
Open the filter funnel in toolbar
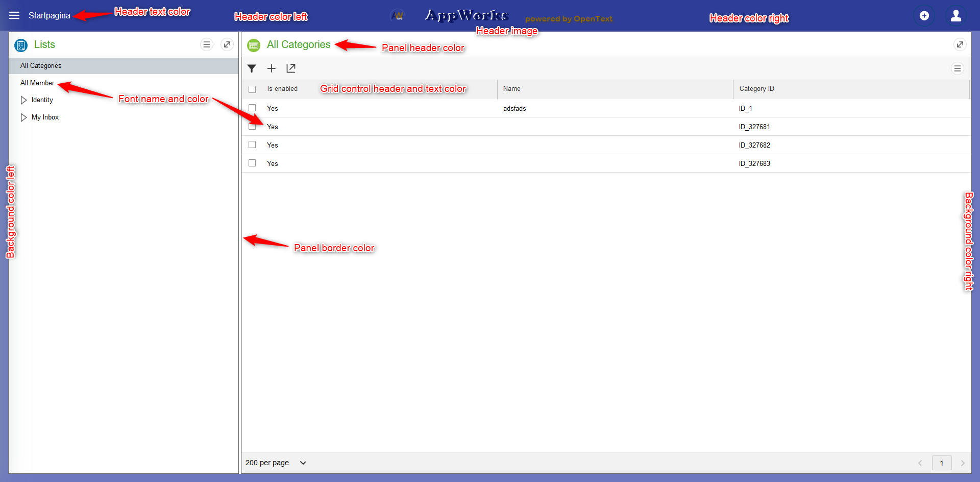(252, 68)
